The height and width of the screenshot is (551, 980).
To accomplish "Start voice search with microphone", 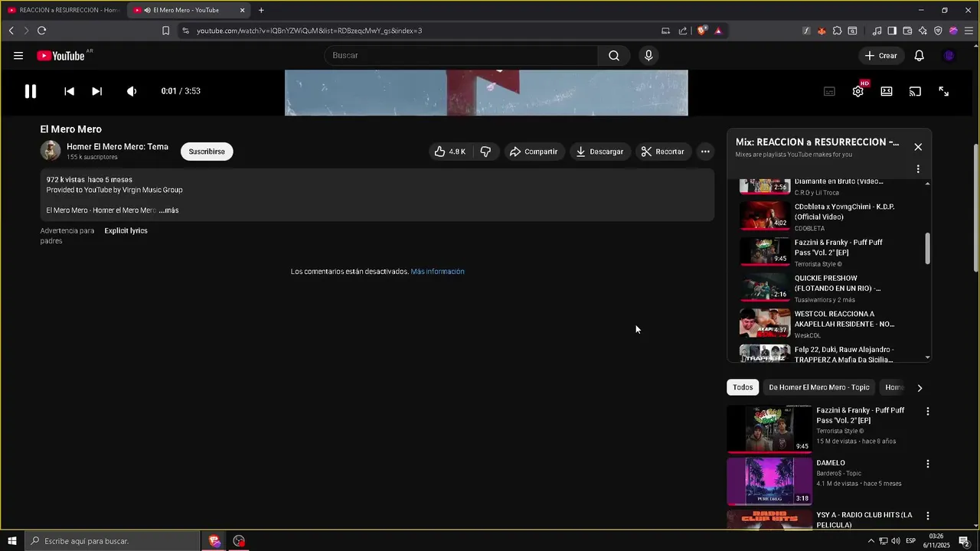I will click(648, 55).
